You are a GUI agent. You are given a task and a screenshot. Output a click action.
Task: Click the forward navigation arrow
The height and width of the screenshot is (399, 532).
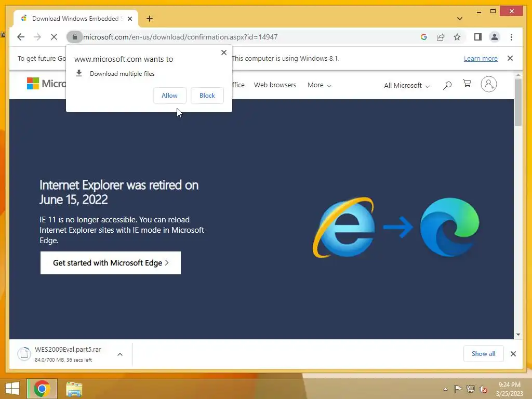37,37
